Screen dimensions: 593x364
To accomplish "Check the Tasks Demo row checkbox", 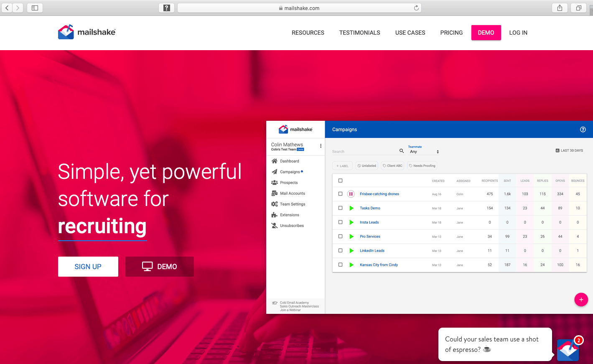I will coord(340,208).
